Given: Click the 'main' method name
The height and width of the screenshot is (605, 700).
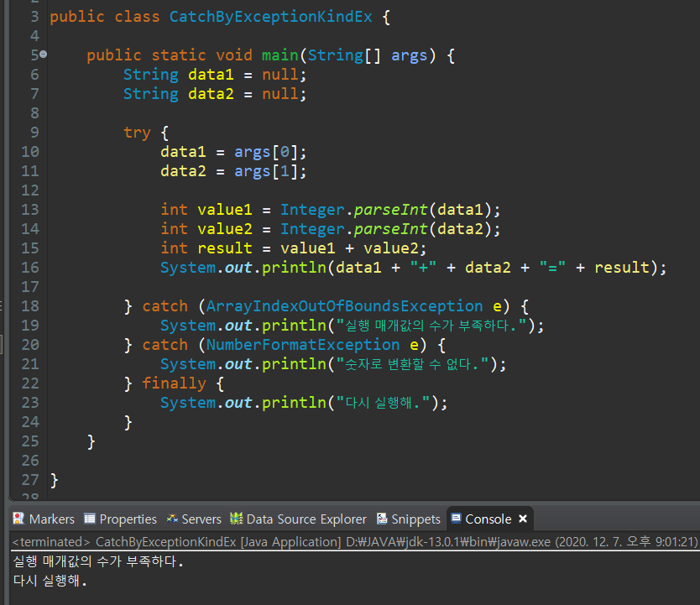Looking at the screenshot, I should (x=279, y=55).
